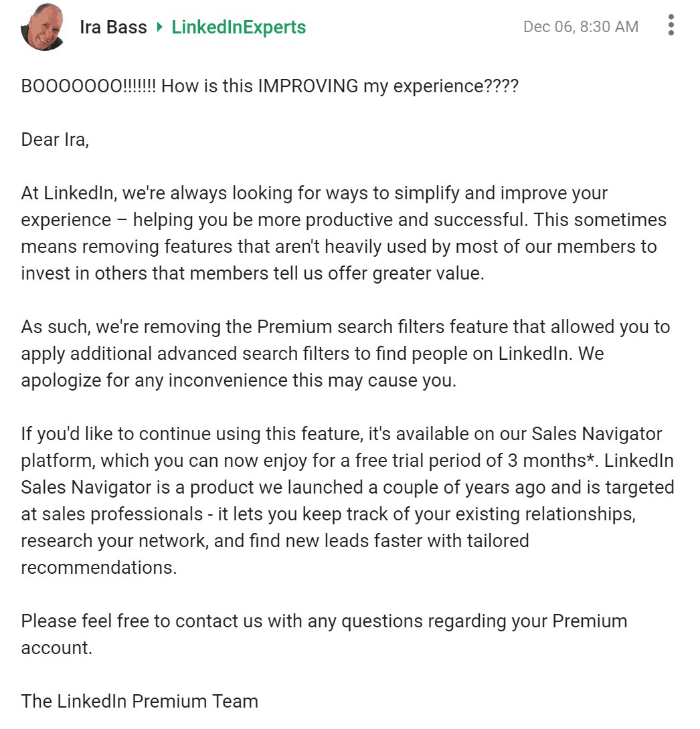Screen dimensions: 700x729
Task: Open the three-dot post options menu
Action: pos(671,25)
